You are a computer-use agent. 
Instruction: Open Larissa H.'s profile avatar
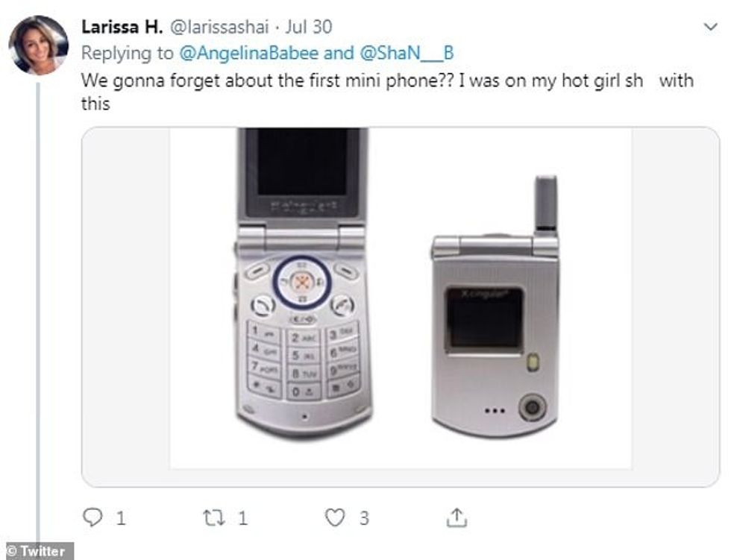tap(38, 45)
